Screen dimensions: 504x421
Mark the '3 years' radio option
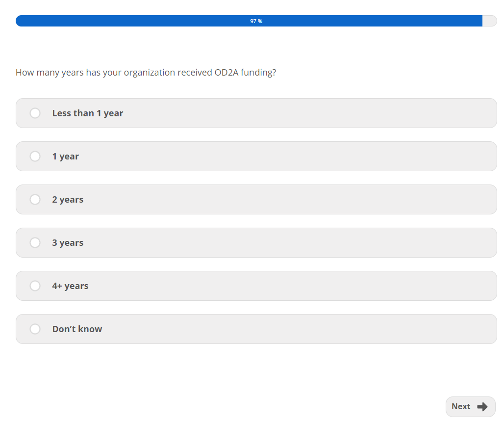pyautogui.click(x=35, y=242)
